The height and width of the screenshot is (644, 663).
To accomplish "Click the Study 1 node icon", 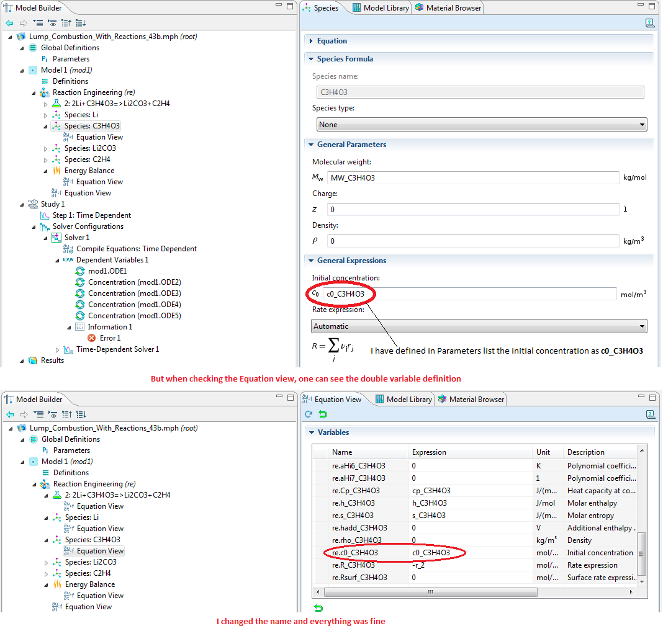I will [33, 204].
